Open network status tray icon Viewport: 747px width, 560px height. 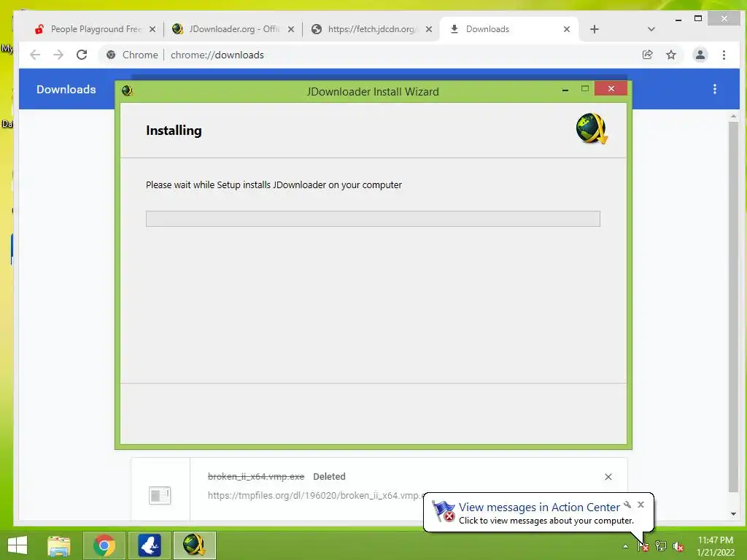click(661, 546)
